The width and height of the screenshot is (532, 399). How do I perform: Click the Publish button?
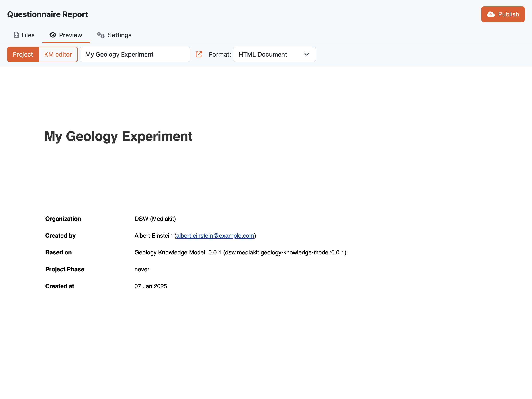pos(503,14)
